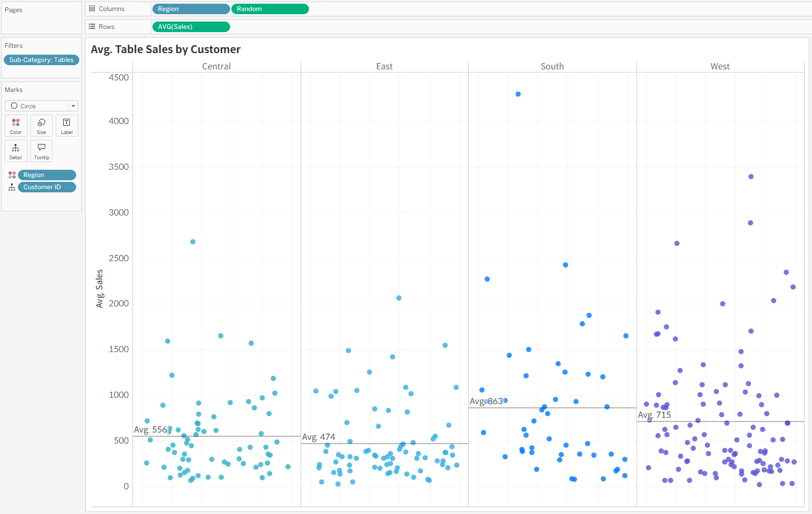Select the Sub-Category: Tables filter pill
Image resolution: width=812 pixels, height=514 pixels.
42,60
